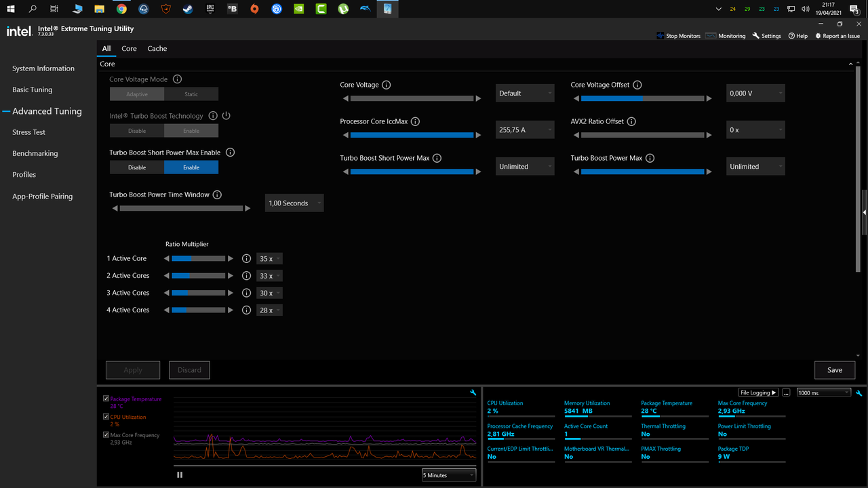
Task: Open the 35 x ratio dropdown
Action: (270, 259)
